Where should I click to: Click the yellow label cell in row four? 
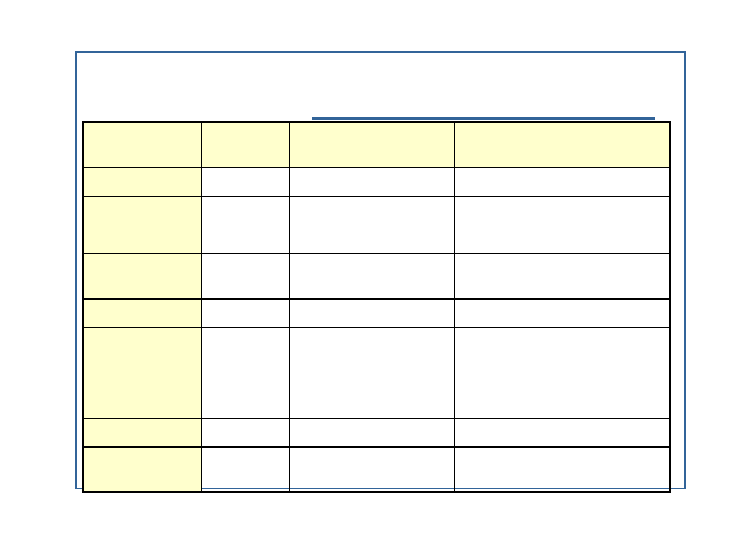coord(142,239)
